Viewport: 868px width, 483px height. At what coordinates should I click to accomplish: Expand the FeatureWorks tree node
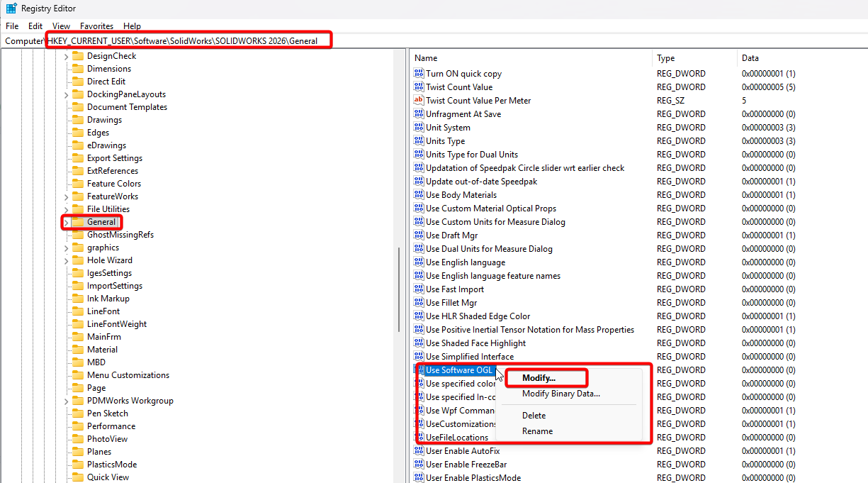click(x=67, y=196)
